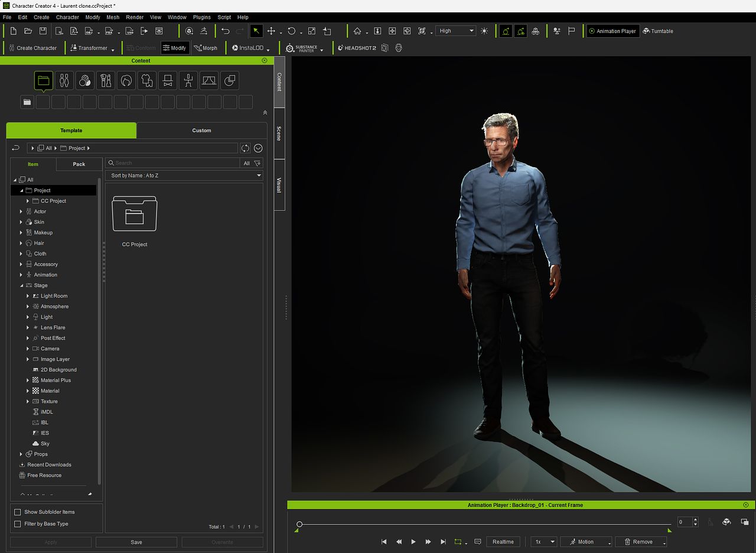The height and width of the screenshot is (553, 756).
Task: Toggle the Realtime playback mode button
Action: coord(503,542)
